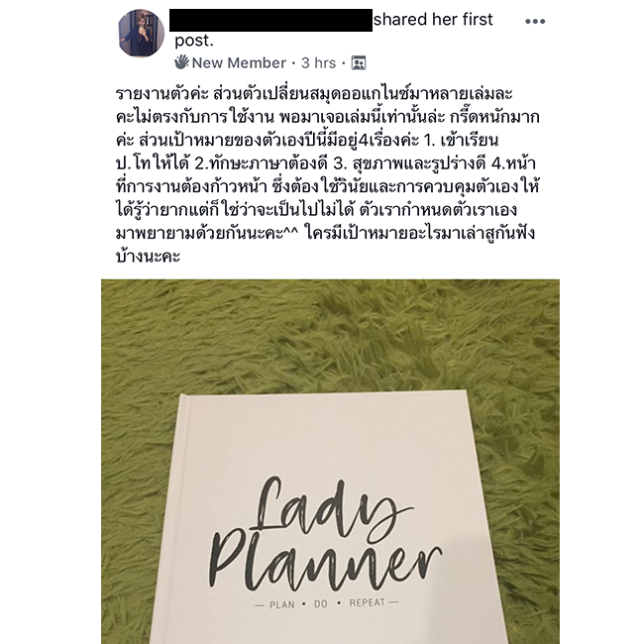Viewport: 644px width, 644px height.
Task: Click the first line starting รายงานตัวค่ะ
Action: coord(314,94)
